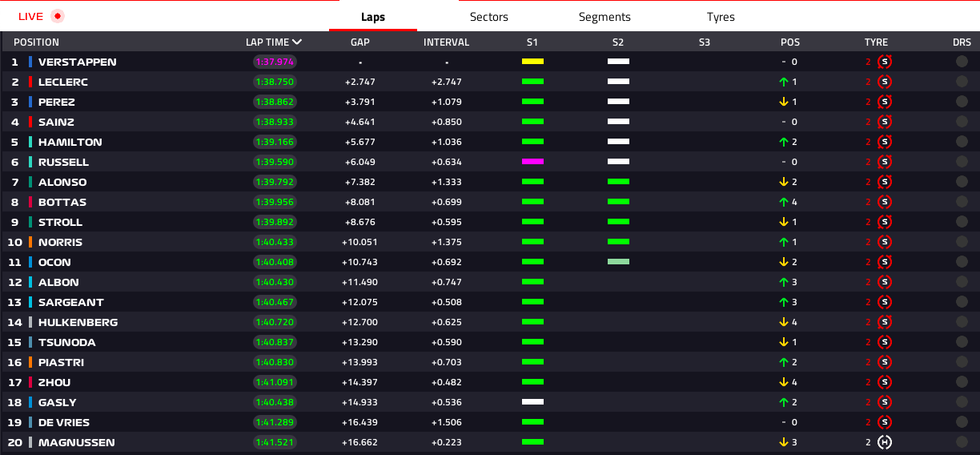Click Bottas's interval value +0.699
The image size is (980, 455).
(x=447, y=202)
